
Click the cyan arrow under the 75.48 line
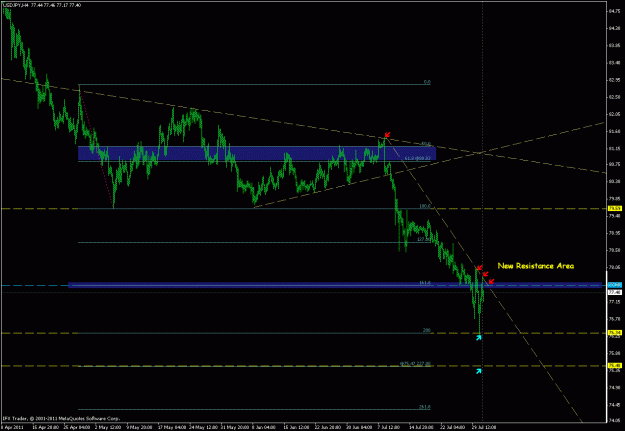(x=479, y=371)
